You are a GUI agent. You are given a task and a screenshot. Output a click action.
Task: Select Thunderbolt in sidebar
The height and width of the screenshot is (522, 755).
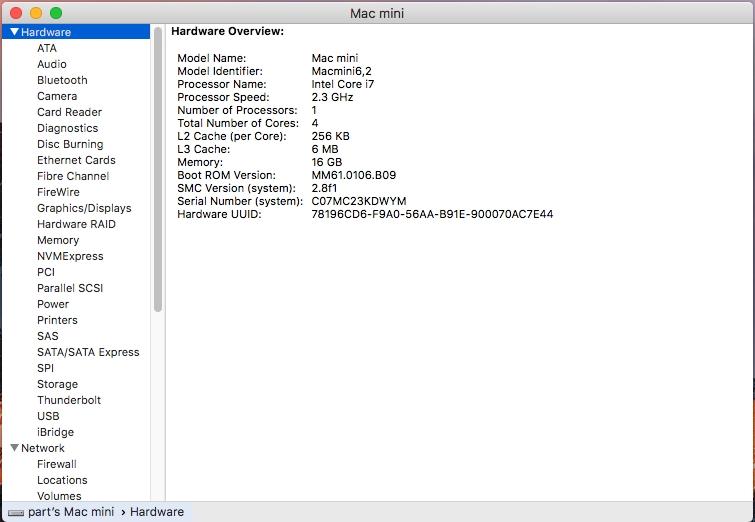tap(69, 400)
